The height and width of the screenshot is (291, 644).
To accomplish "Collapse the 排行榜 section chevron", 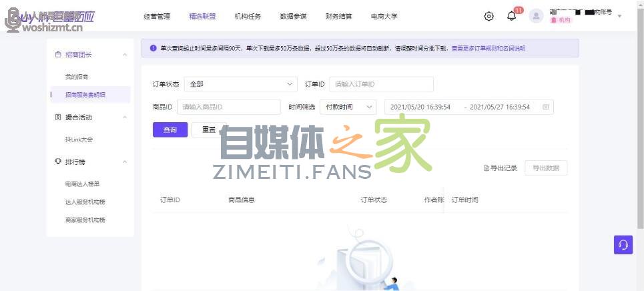I will pyautogui.click(x=125, y=162).
